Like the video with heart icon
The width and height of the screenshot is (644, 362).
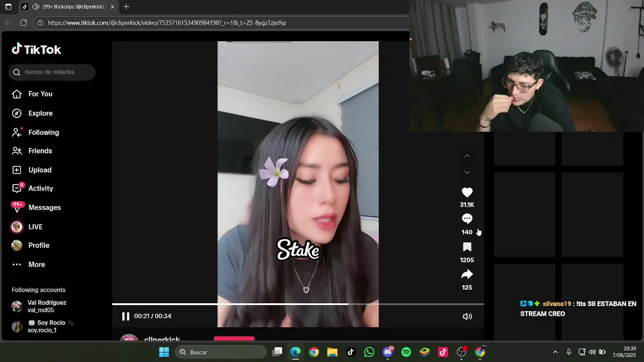(x=467, y=192)
